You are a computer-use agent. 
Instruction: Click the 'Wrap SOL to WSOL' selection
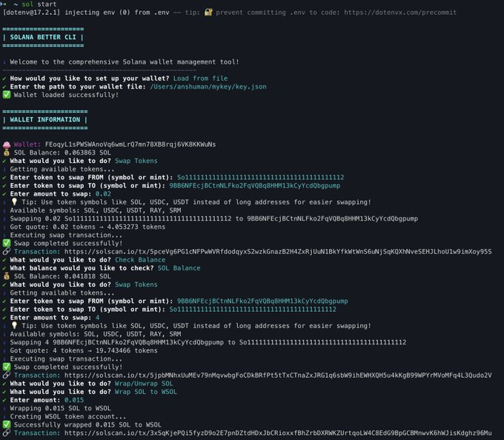coord(146,392)
